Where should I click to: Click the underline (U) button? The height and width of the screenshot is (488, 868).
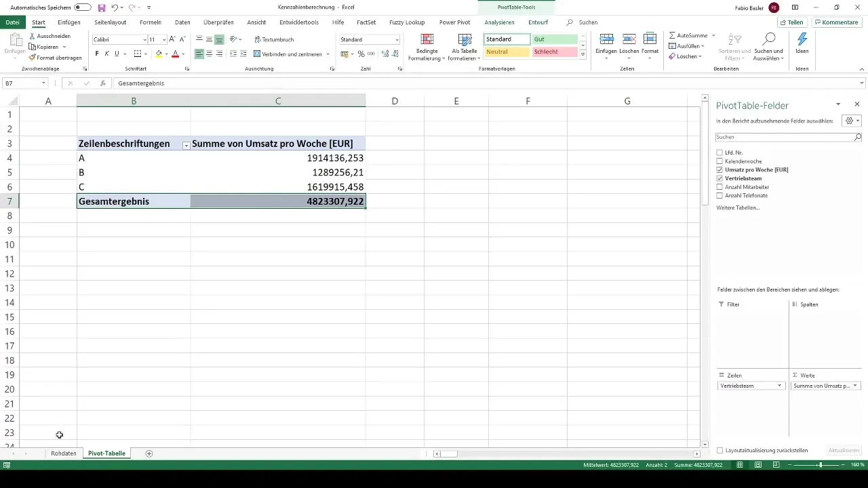pyautogui.click(x=117, y=54)
